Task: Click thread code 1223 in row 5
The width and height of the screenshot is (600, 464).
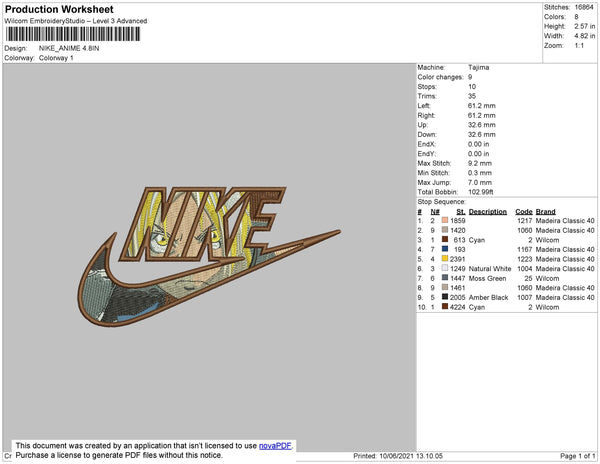Action: pyautogui.click(x=525, y=259)
